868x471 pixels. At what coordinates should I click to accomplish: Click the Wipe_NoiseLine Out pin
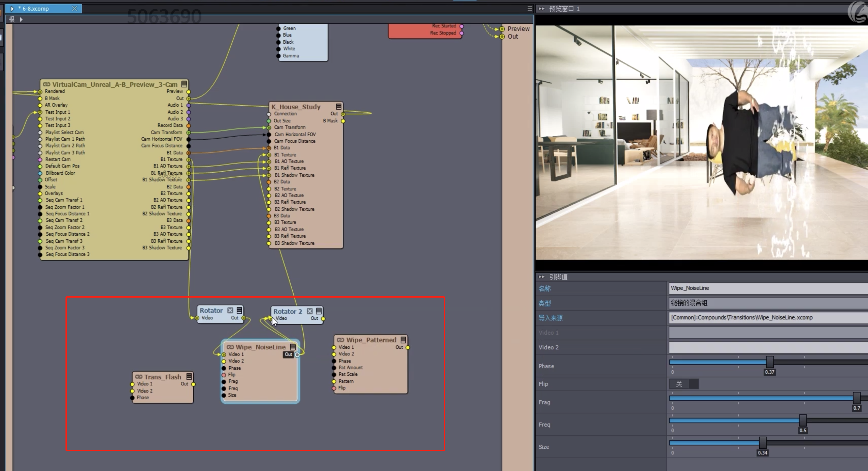point(297,354)
